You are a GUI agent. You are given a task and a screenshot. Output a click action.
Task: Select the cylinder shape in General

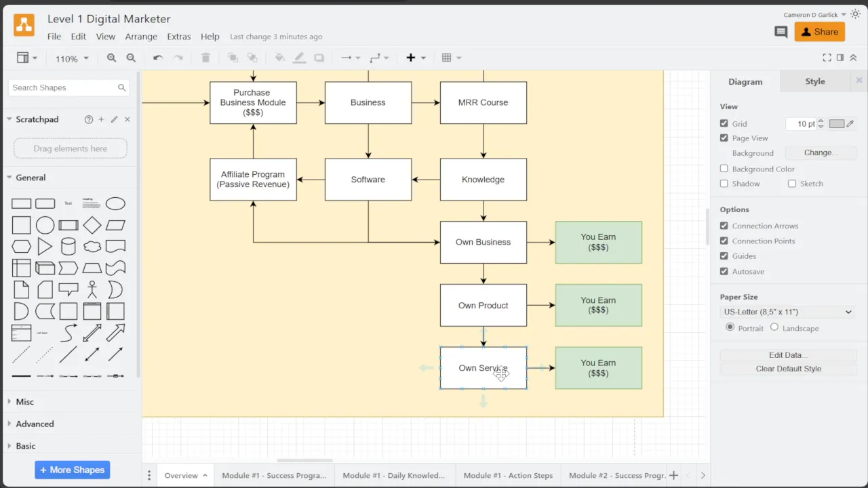[68, 246]
